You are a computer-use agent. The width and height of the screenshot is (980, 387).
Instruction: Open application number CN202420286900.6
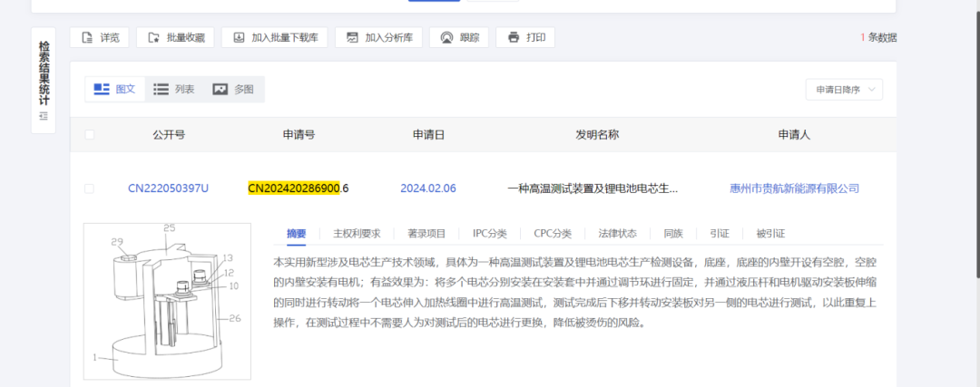click(299, 189)
